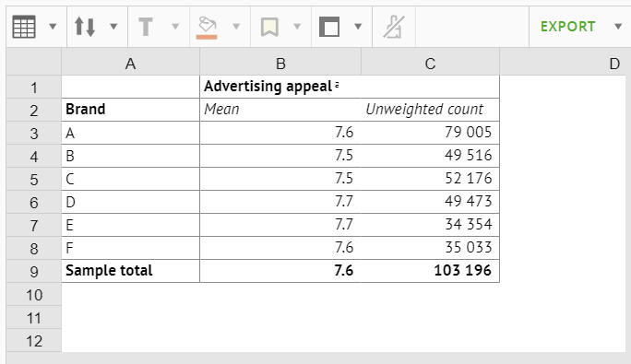
Task: Click the Sample total cell
Action: tap(130, 271)
